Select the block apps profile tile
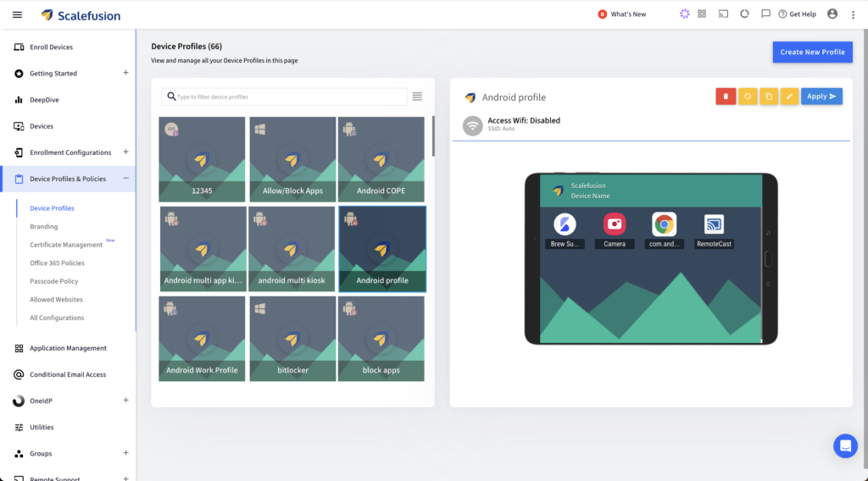The height and width of the screenshot is (481, 868). pyautogui.click(x=381, y=339)
